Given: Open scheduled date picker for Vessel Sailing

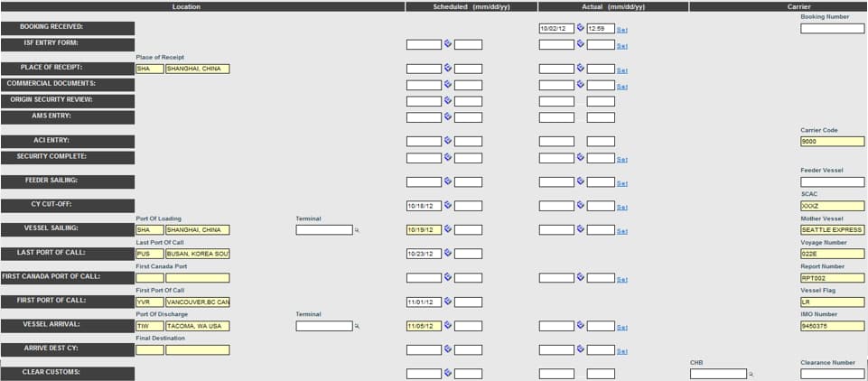Looking at the screenshot, I should click(448, 229).
